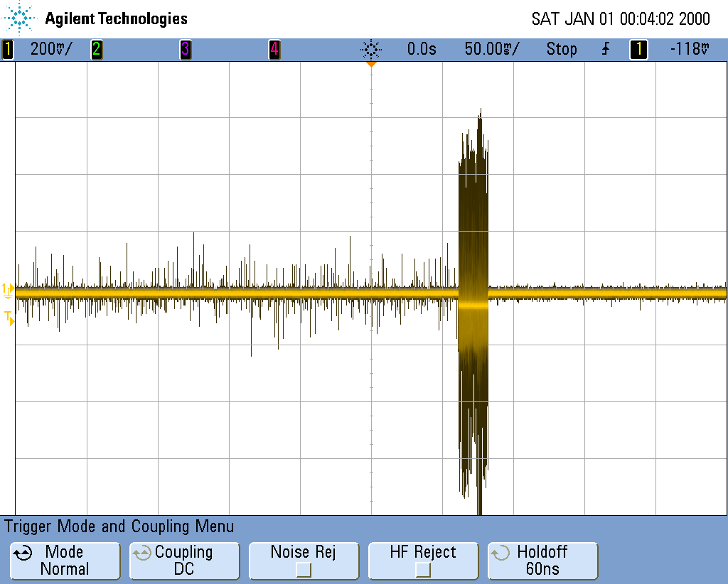Click the Stop acquisition status
This screenshot has height=584, width=728.
(x=561, y=50)
